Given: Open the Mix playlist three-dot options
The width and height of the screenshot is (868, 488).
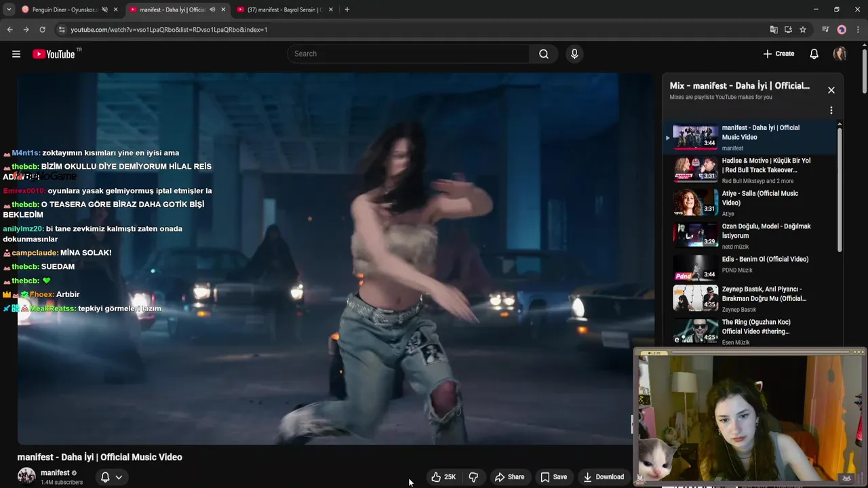Looking at the screenshot, I should pyautogui.click(x=831, y=110).
